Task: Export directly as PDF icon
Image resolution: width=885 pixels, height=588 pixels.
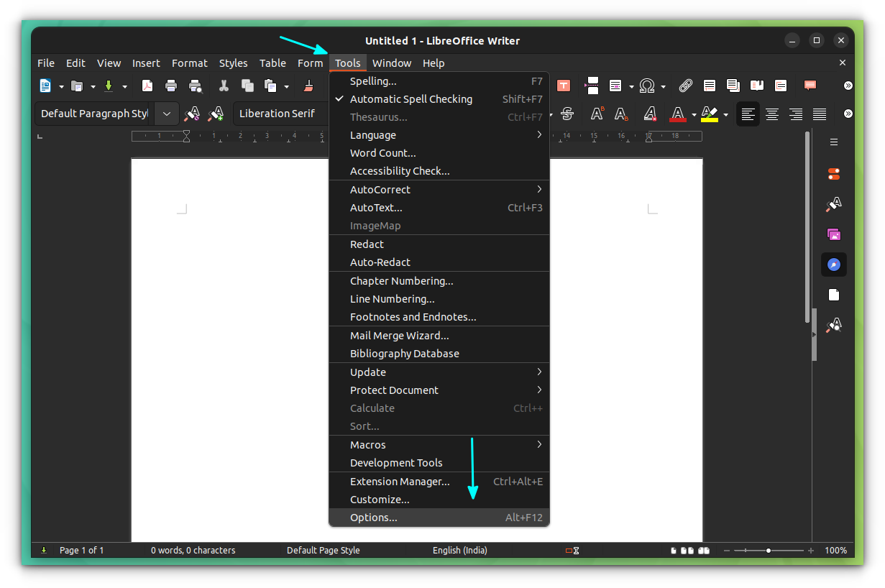Action: (x=147, y=86)
